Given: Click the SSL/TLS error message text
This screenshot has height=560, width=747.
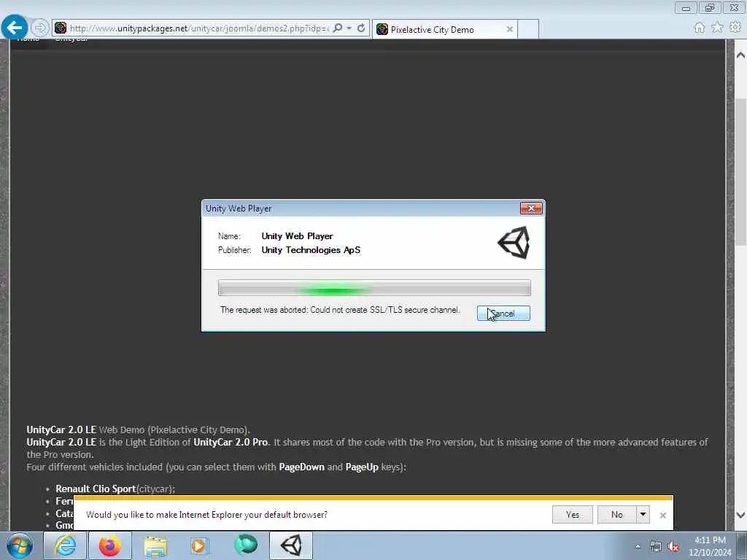Looking at the screenshot, I should tap(340, 310).
